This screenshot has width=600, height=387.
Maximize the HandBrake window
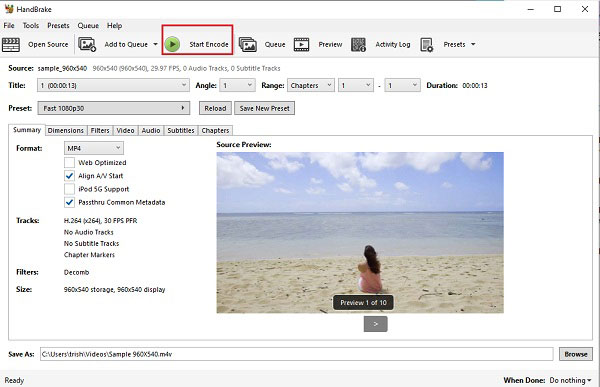click(558, 9)
